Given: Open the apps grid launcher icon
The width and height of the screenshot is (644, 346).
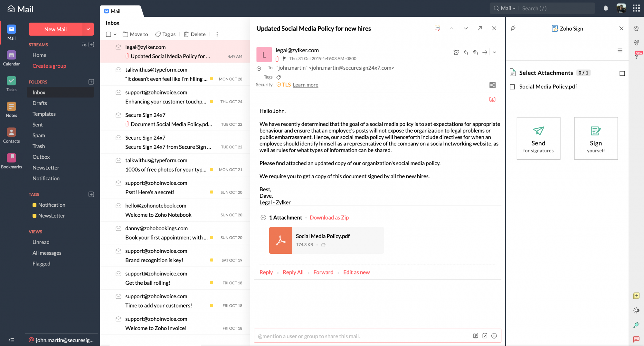Looking at the screenshot, I should [x=636, y=8].
